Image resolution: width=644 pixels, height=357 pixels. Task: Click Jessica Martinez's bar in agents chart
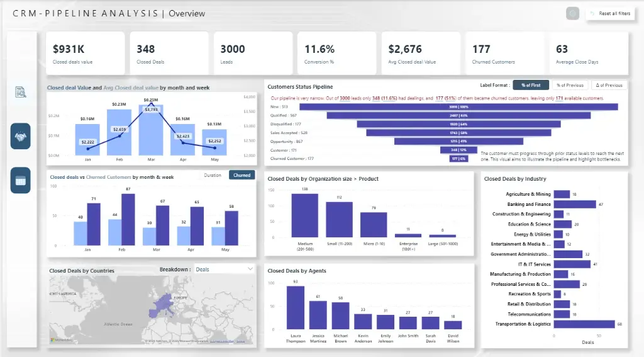pos(318,315)
